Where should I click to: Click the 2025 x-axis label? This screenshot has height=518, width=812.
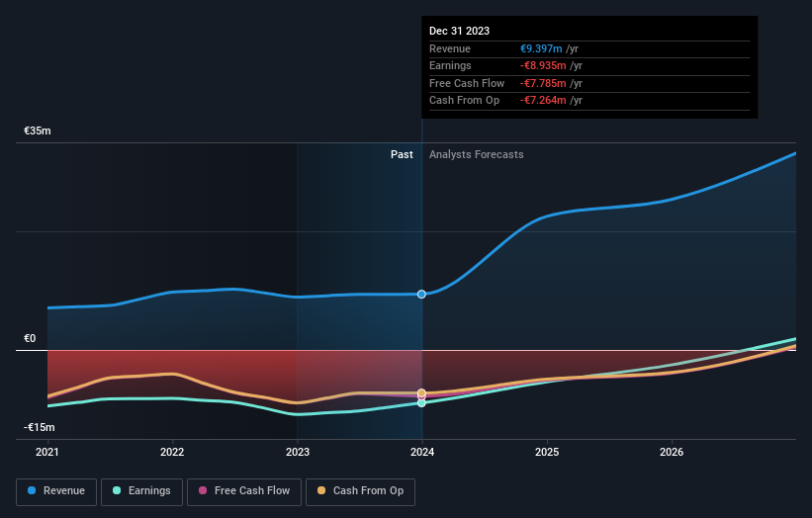click(547, 452)
